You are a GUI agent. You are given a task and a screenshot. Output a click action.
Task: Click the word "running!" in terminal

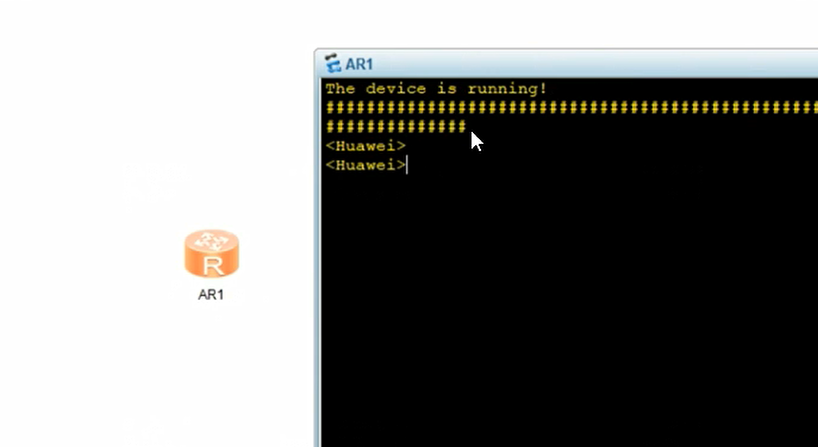507,89
